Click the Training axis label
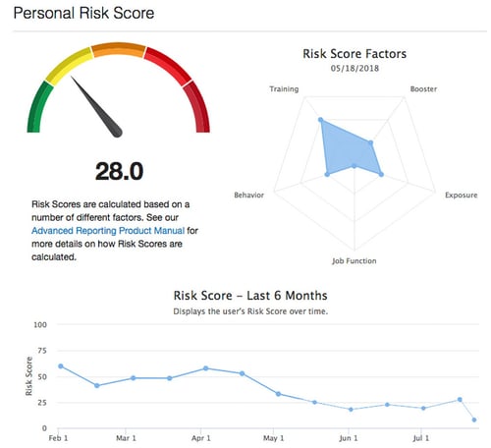The image size is (491, 448). click(x=284, y=89)
